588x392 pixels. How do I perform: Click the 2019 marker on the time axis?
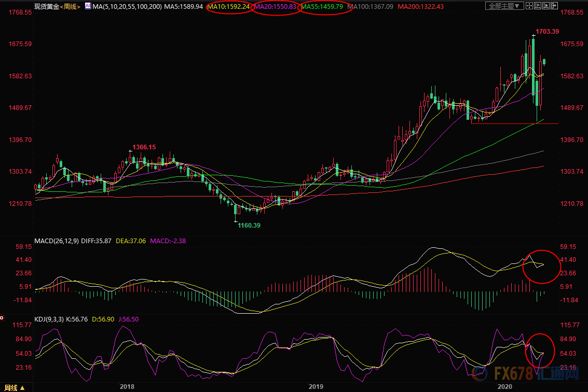(316, 387)
